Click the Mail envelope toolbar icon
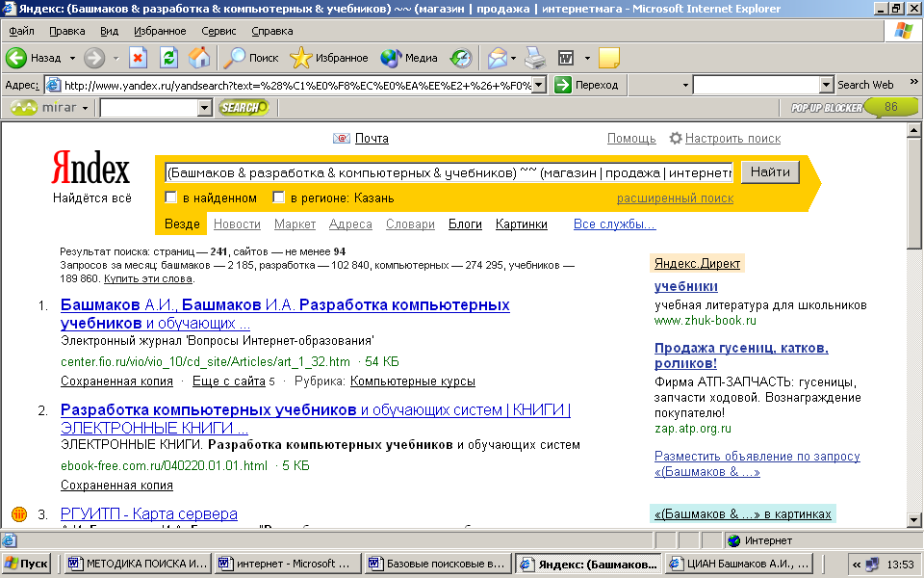Image resolution: width=924 pixels, height=578 pixels. click(497, 58)
